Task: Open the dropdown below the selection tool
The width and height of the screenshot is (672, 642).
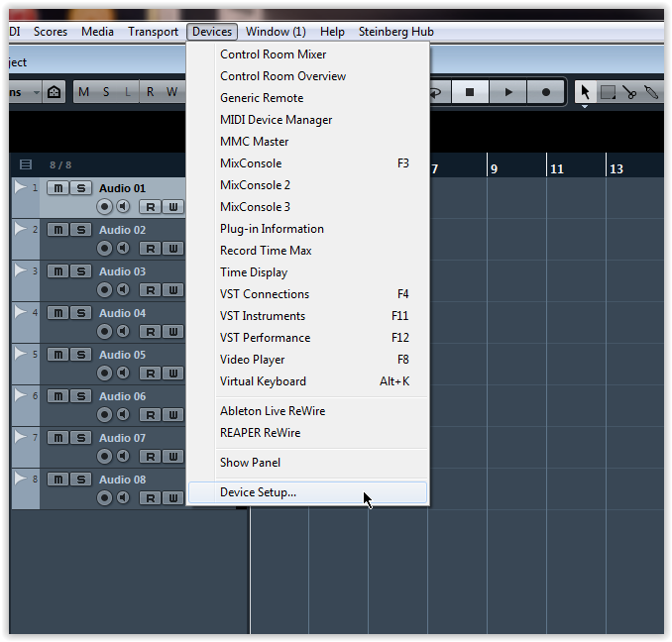Action: click(585, 106)
